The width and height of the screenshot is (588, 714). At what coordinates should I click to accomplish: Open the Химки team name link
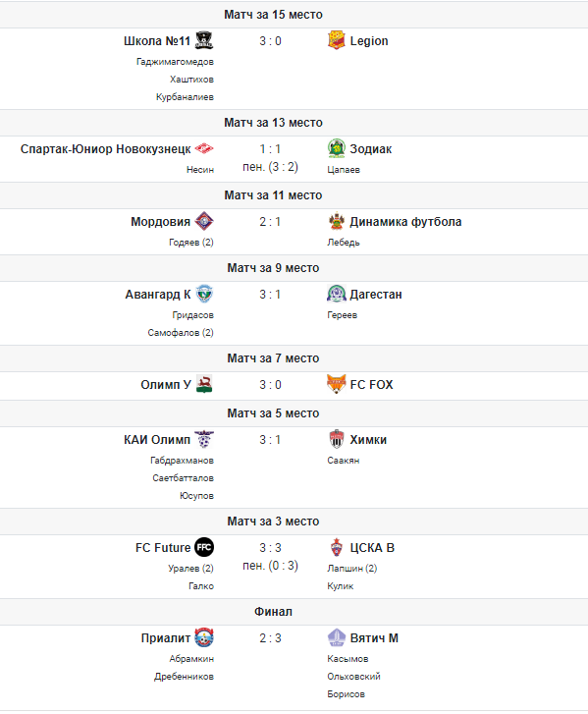pos(368,439)
